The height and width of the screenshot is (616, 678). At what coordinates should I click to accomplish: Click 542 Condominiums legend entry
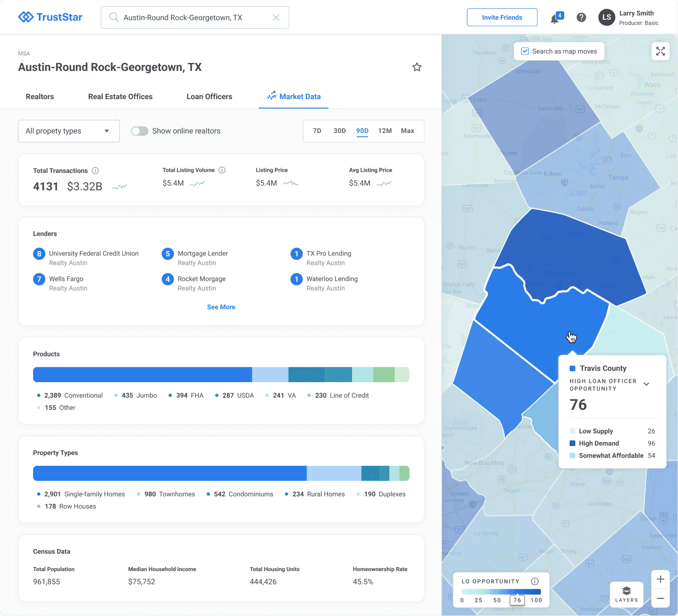[x=240, y=494]
